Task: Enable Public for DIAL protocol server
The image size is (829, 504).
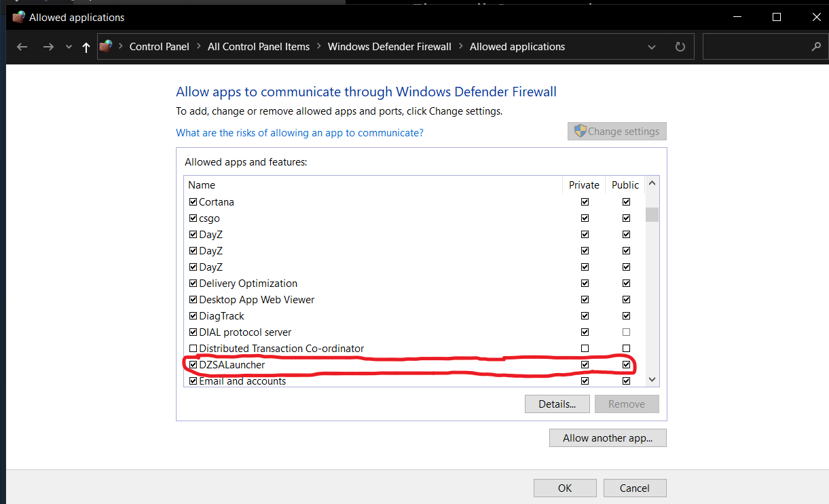Action: 626,332
